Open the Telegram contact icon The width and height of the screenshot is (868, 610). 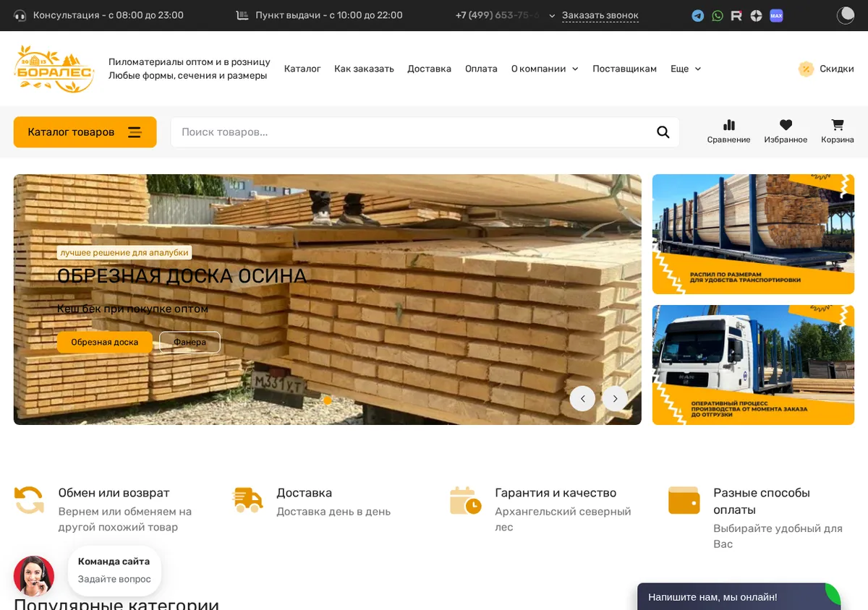697,15
